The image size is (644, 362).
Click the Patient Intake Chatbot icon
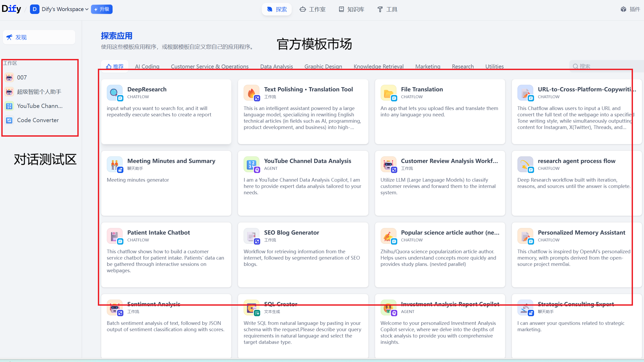tap(114, 236)
